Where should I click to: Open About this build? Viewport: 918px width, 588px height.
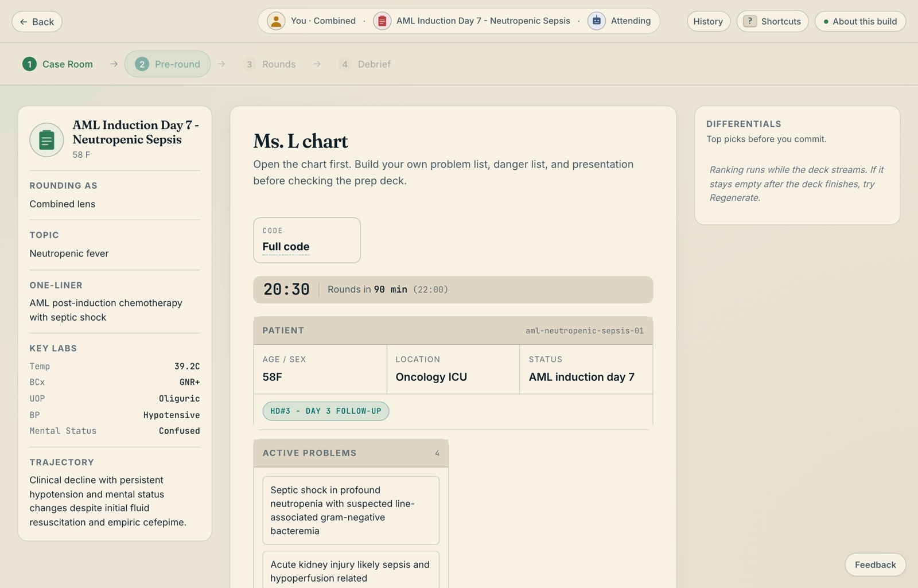(x=860, y=22)
